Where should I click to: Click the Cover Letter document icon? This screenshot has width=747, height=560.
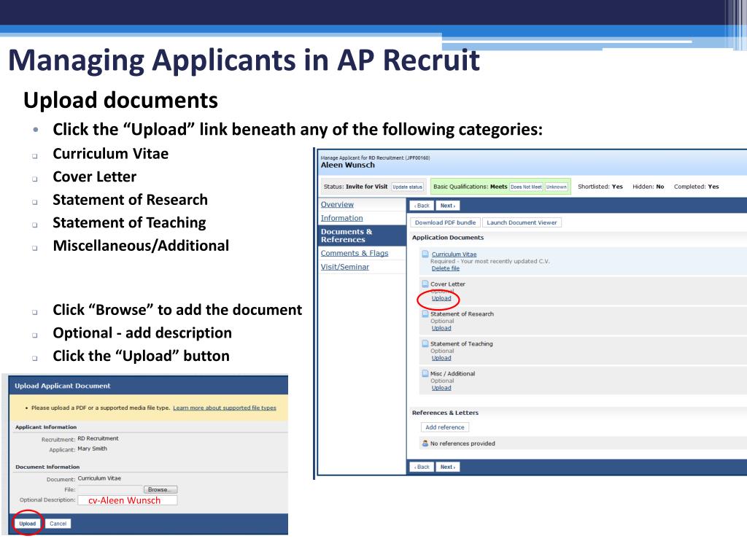(x=425, y=284)
